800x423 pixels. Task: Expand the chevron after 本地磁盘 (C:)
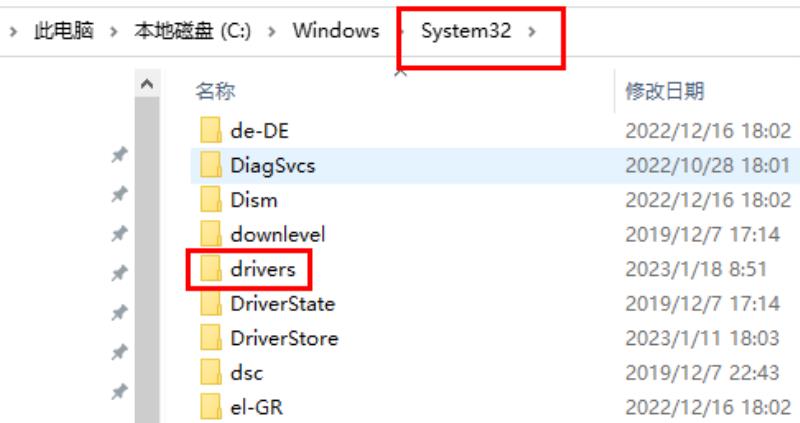(x=272, y=32)
